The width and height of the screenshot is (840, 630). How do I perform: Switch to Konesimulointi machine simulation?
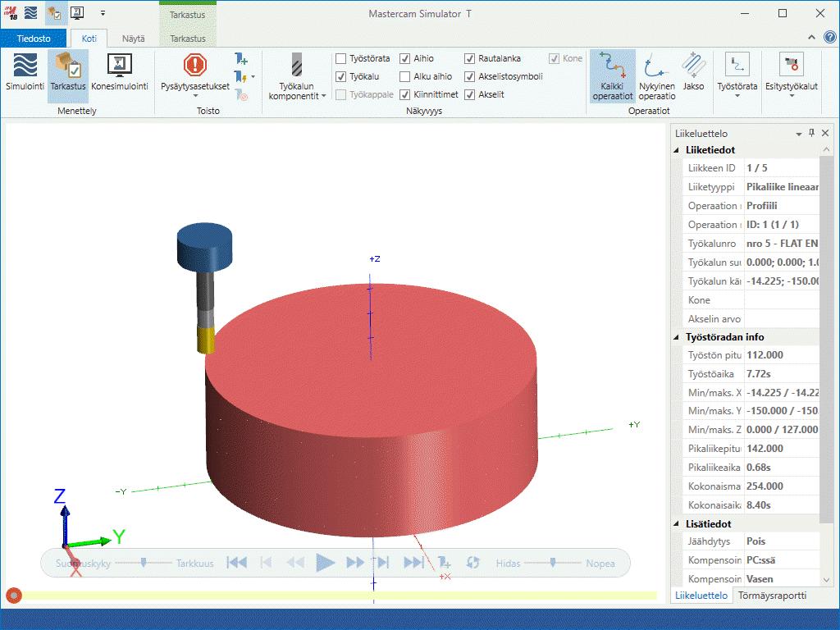pos(120,72)
